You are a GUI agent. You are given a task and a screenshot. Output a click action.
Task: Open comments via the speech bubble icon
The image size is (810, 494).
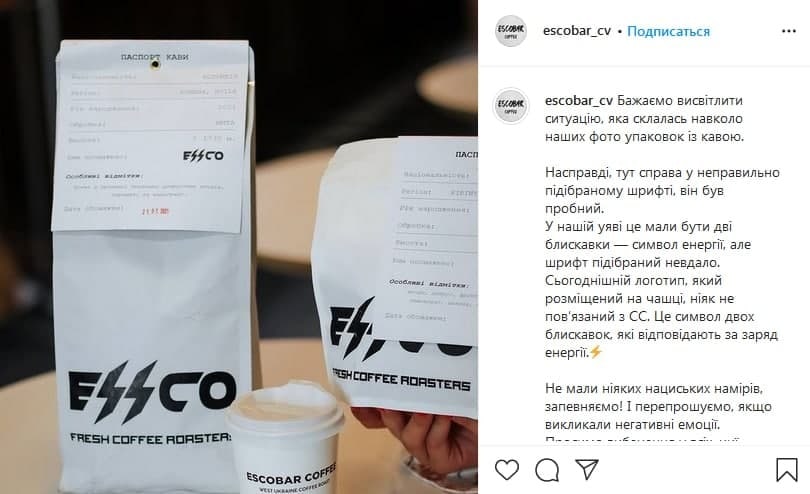[547, 470]
